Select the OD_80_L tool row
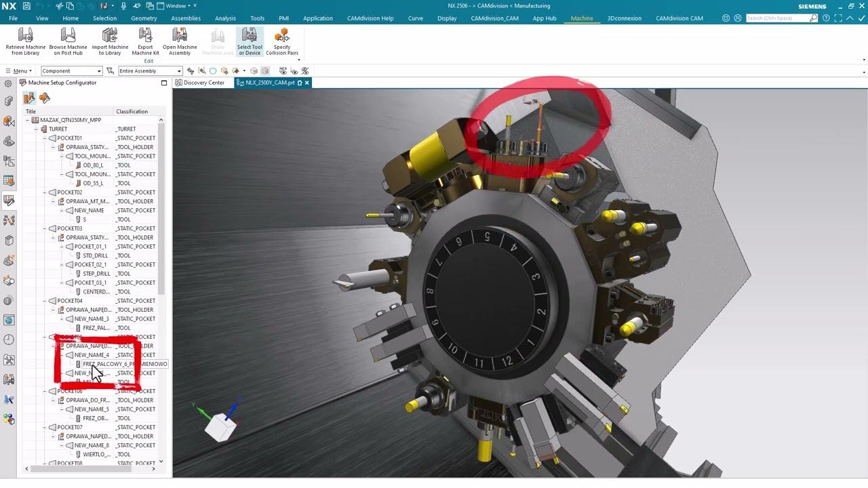The width and height of the screenshot is (868, 488). tap(93, 165)
